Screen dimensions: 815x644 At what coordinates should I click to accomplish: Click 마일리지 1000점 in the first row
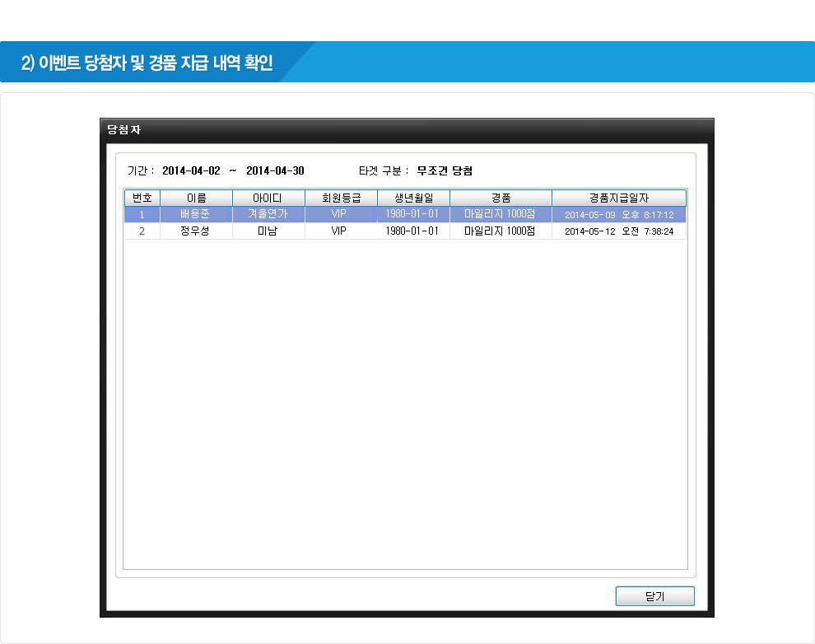point(500,215)
